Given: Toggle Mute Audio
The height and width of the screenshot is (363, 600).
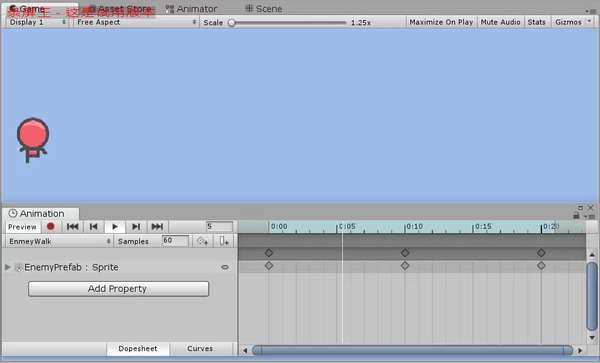Looking at the screenshot, I should point(501,22).
